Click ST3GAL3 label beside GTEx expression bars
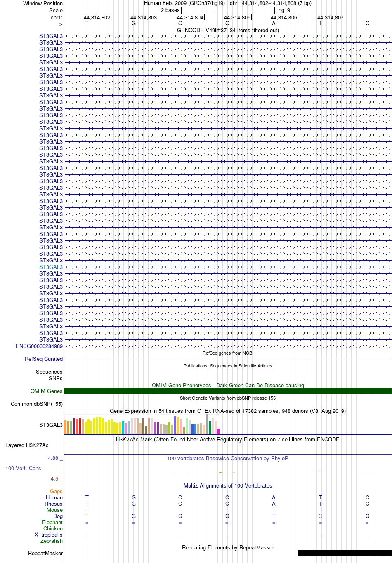392x563 pixels. point(51,425)
